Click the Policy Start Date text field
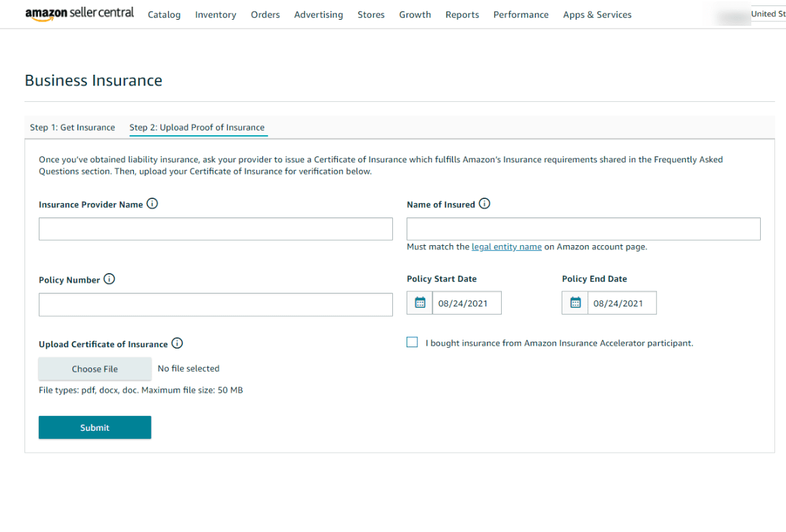This screenshot has height=532, width=786. [x=466, y=302]
